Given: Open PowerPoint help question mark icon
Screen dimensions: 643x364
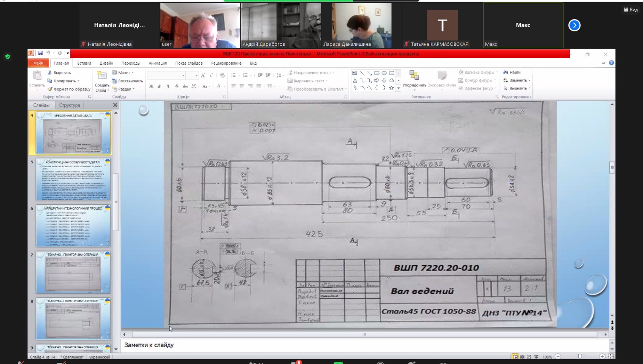Looking at the screenshot, I should 611,63.
